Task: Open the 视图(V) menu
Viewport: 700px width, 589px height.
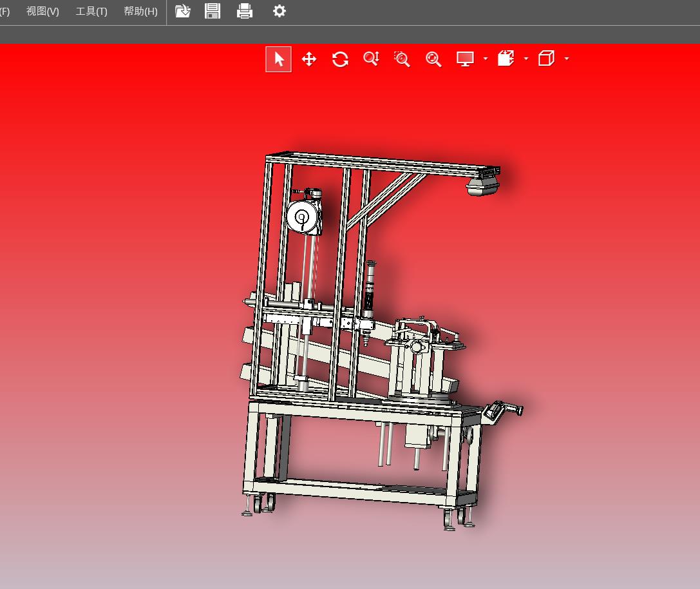Action: 43,11
